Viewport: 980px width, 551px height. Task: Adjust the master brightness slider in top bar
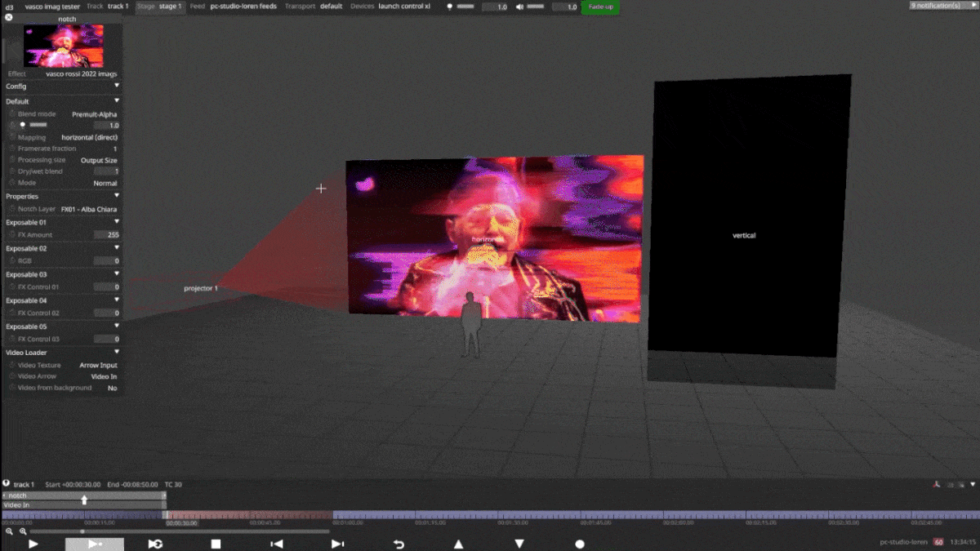coord(465,7)
